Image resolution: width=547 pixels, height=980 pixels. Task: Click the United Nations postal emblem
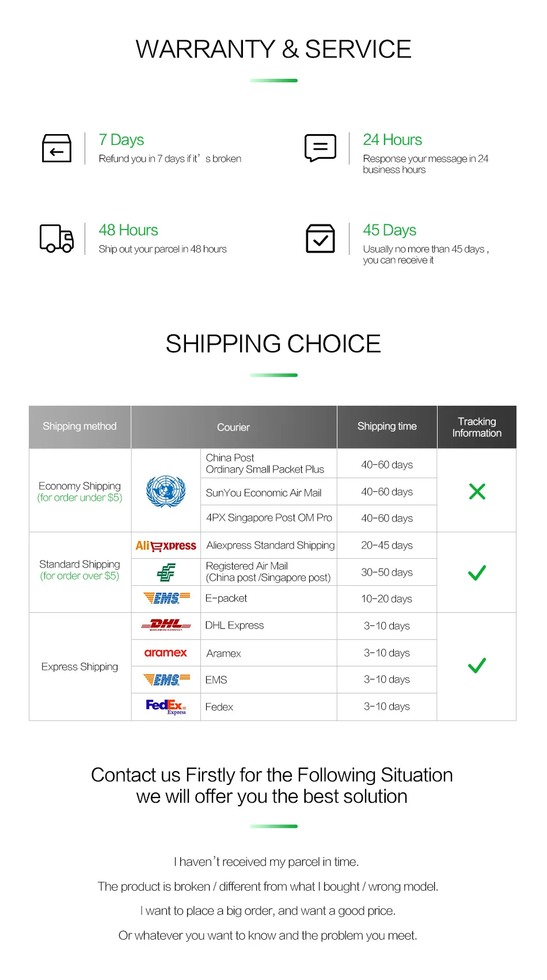pos(166,491)
